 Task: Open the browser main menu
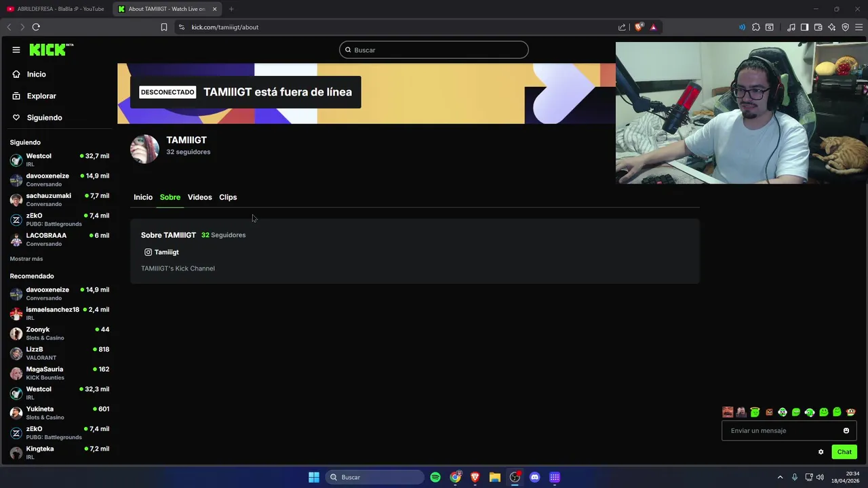859,27
